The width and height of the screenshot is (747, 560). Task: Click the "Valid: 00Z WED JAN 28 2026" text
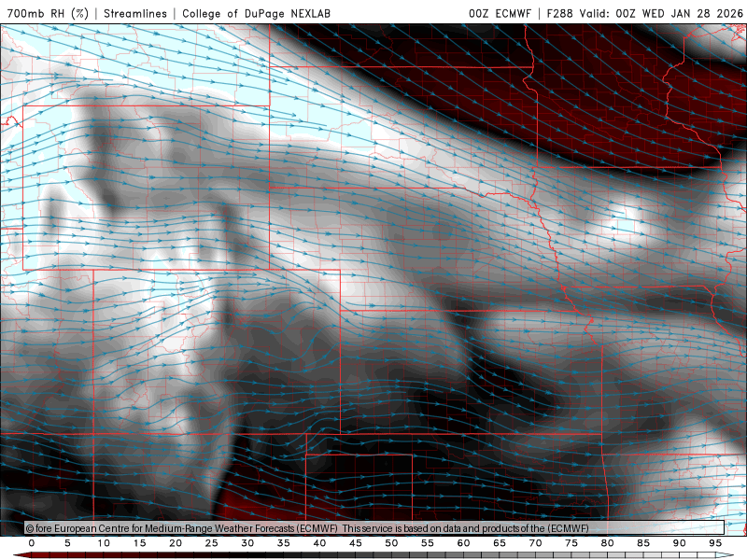[661, 13]
